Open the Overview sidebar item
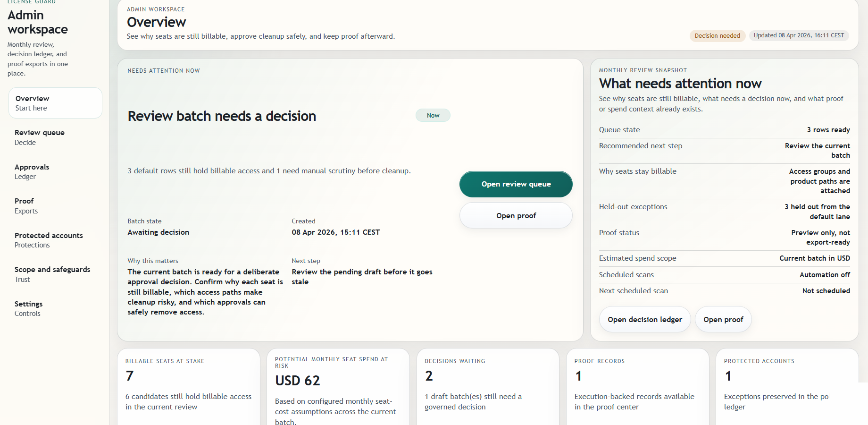 click(x=55, y=103)
